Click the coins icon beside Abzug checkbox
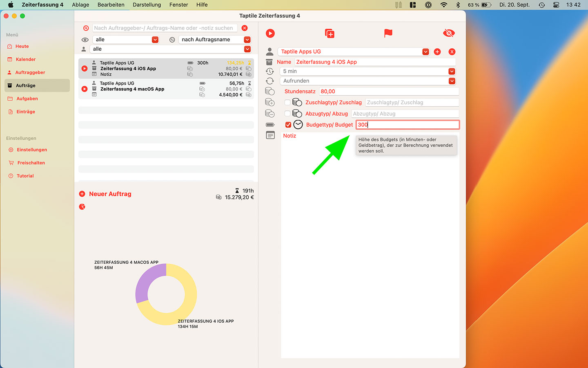Image resolution: width=588 pixels, height=368 pixels. pyautogui.click(x=297, y=114)
